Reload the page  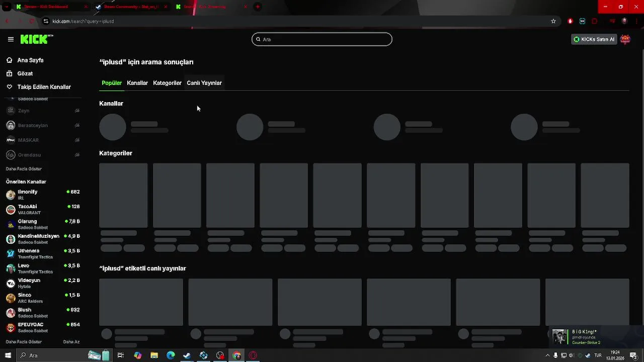tap(32, 21)
